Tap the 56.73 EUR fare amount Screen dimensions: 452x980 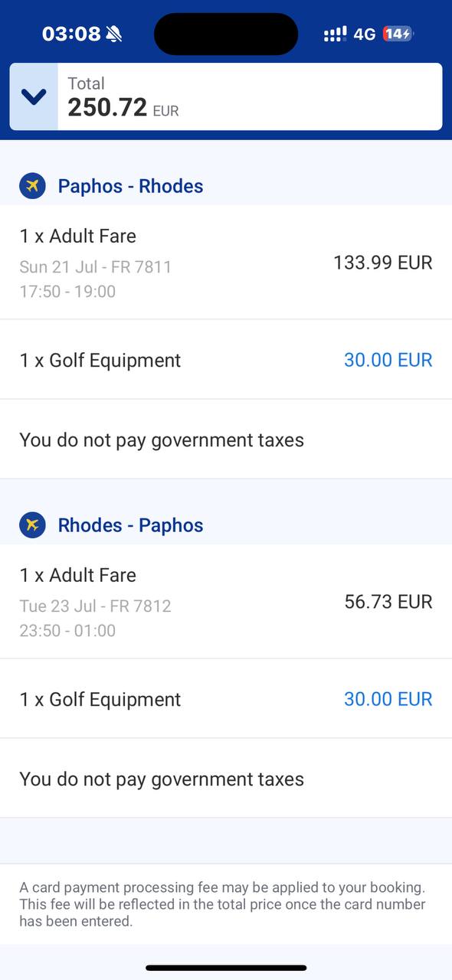(388, 602)
